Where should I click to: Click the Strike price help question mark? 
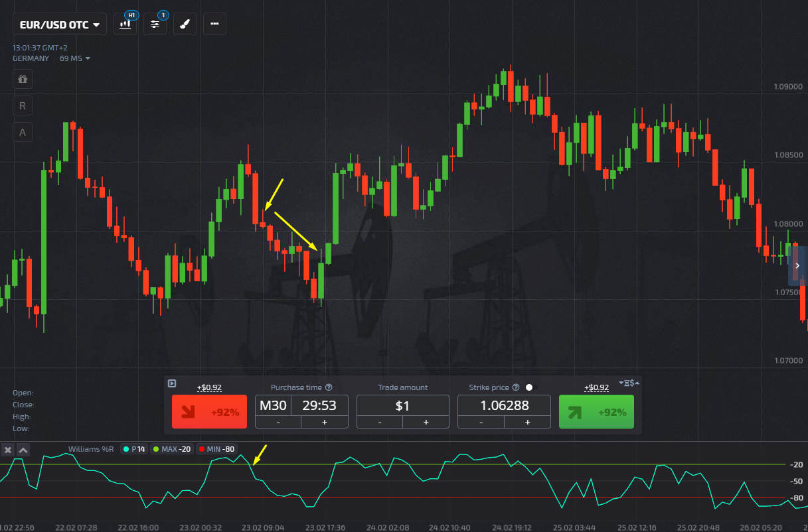point(516,387)
